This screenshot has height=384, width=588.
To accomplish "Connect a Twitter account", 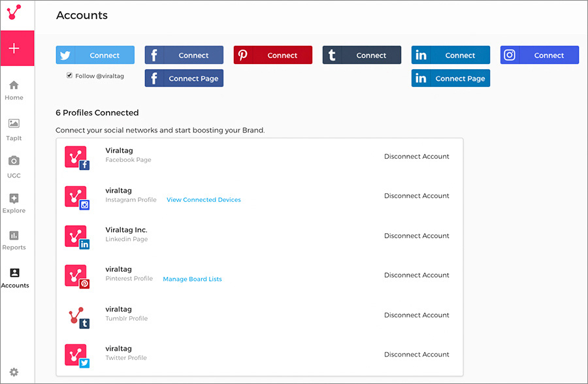I will click(x=95, y=55).
